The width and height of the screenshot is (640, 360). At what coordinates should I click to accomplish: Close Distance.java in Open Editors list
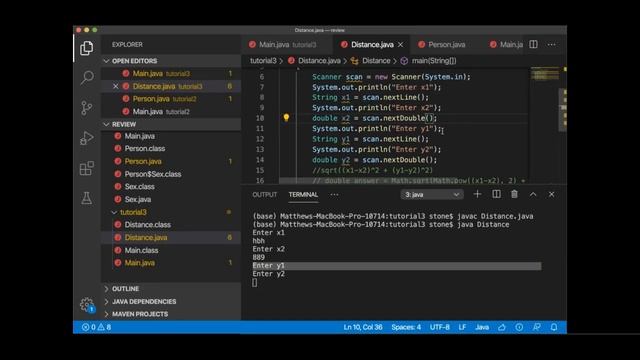pos(116,86)
